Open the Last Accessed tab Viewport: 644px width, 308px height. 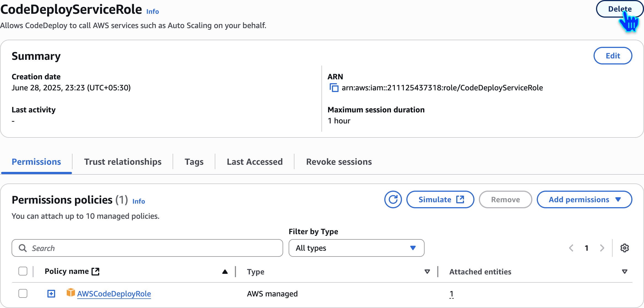pyautogui.click(x=254, y=162)
